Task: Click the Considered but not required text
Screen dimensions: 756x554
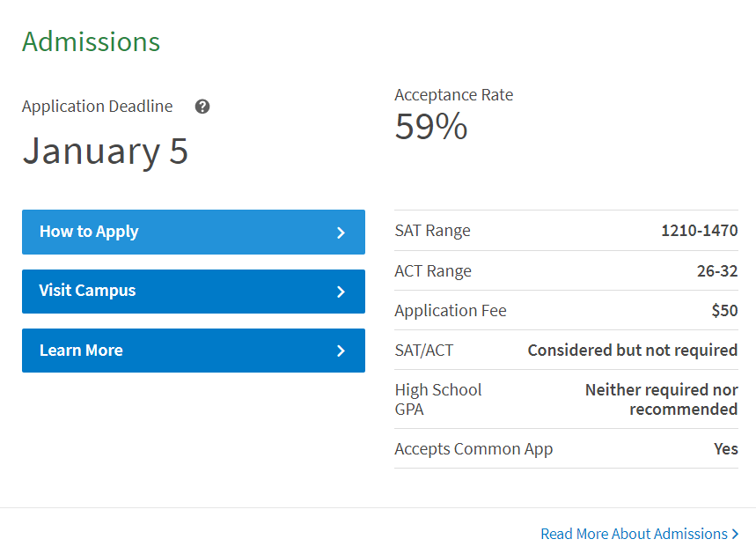Action: (632, 350)
